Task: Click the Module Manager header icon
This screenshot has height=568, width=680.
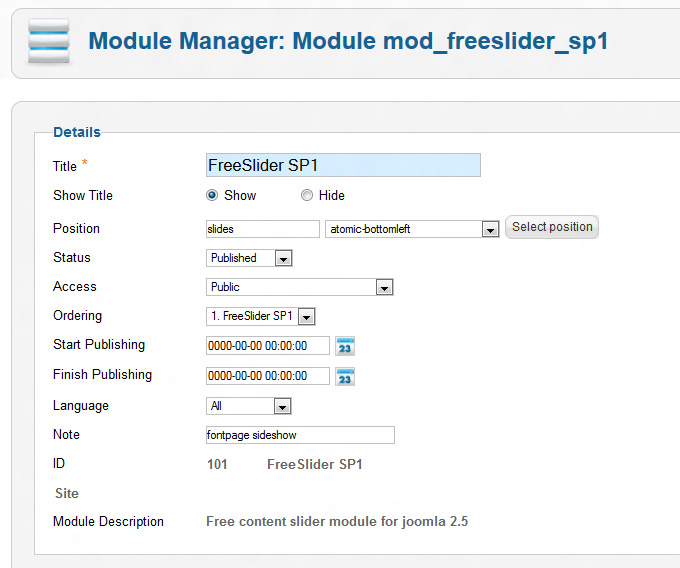Action: click(x=49, y=40)
